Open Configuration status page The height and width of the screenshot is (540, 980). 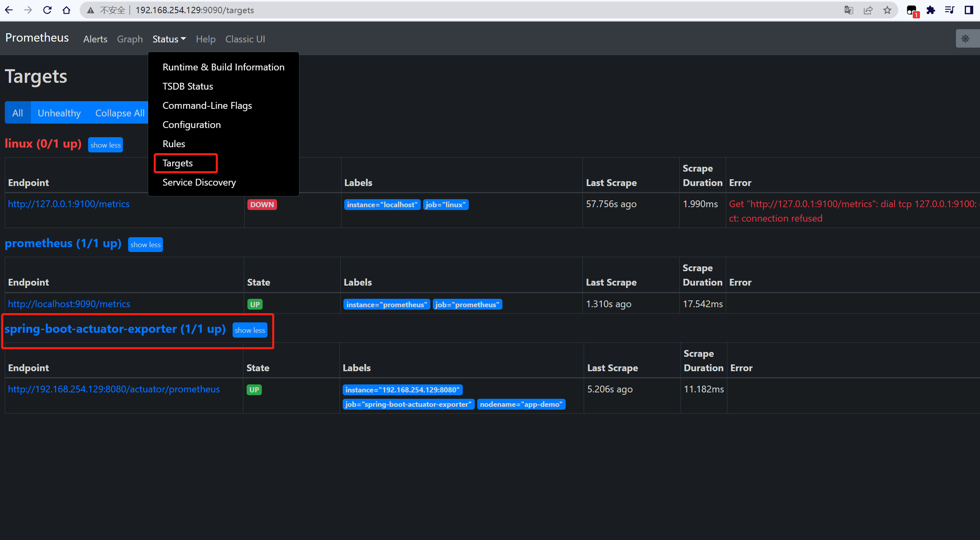[191, 124]
